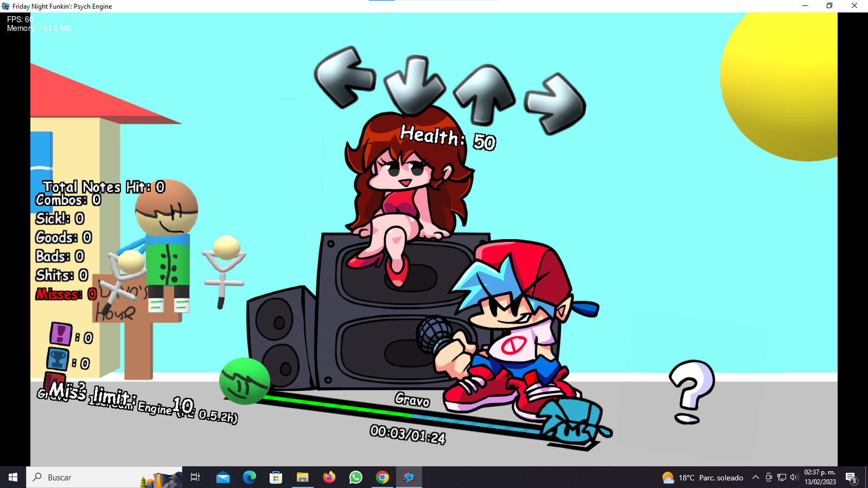The width and height of the screenshot is (868, 488).
Task: Expand the hidden system tray icons
Action: click(755, 477)
